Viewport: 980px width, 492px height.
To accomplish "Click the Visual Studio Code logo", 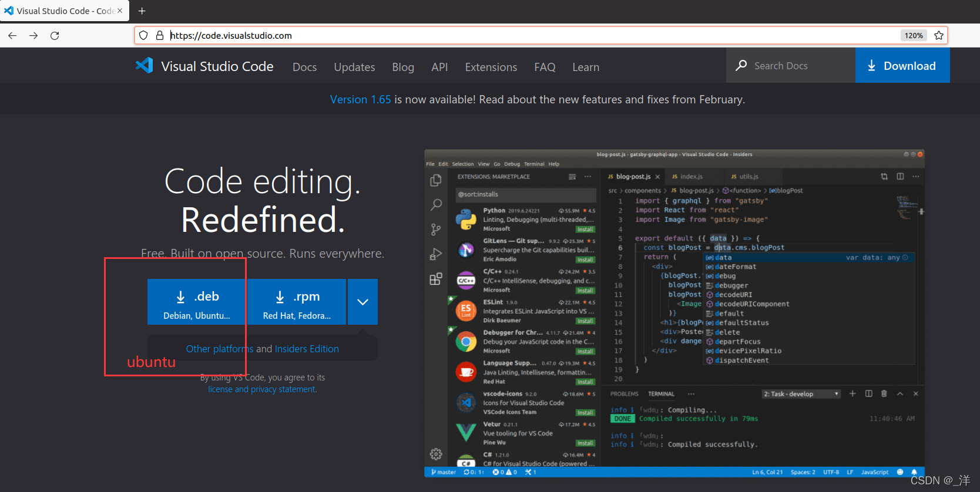I will point(144,66).
